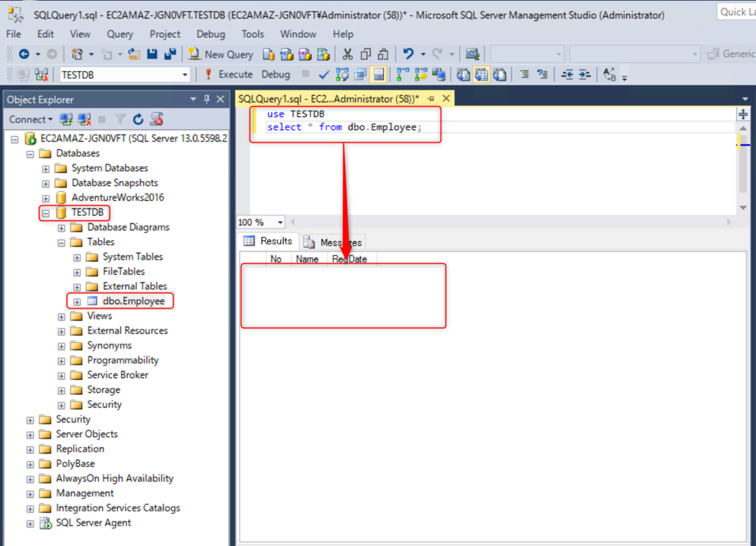Click the Paste clipboard icon
This screenshot has width=756, height=546.
click(x=383, y=55)
